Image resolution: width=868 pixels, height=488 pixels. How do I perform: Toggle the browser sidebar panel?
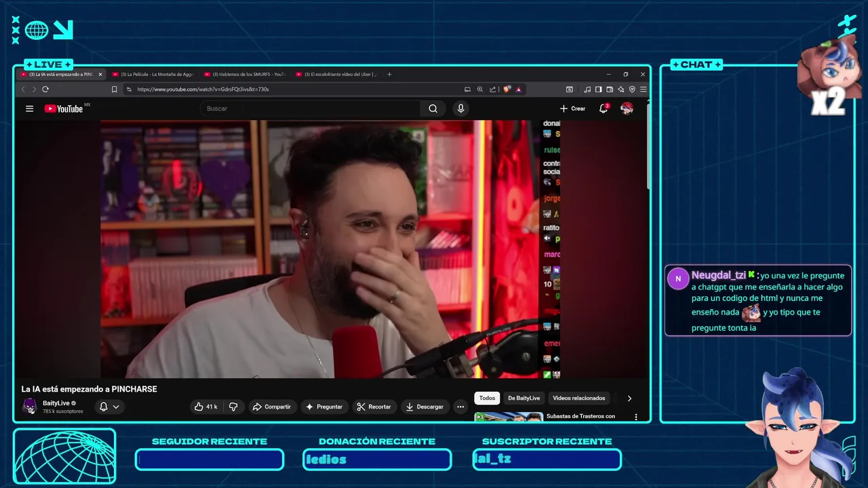point(598,89)
